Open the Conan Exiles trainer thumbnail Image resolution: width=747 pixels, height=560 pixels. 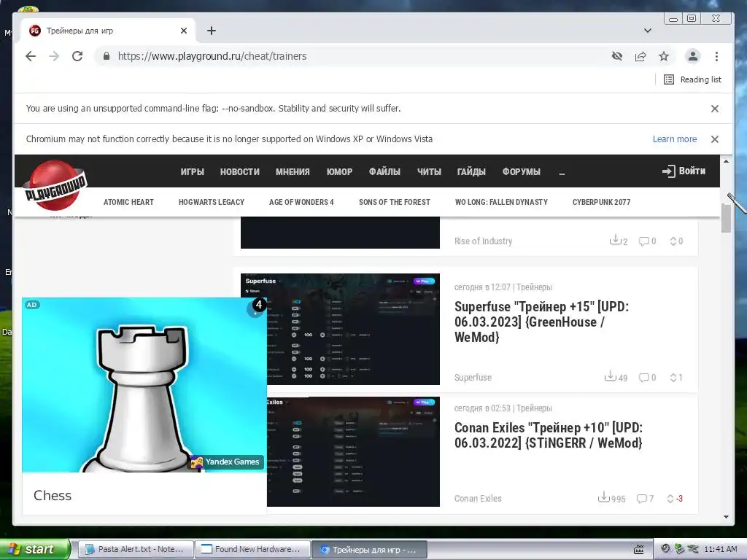point(353,451)
